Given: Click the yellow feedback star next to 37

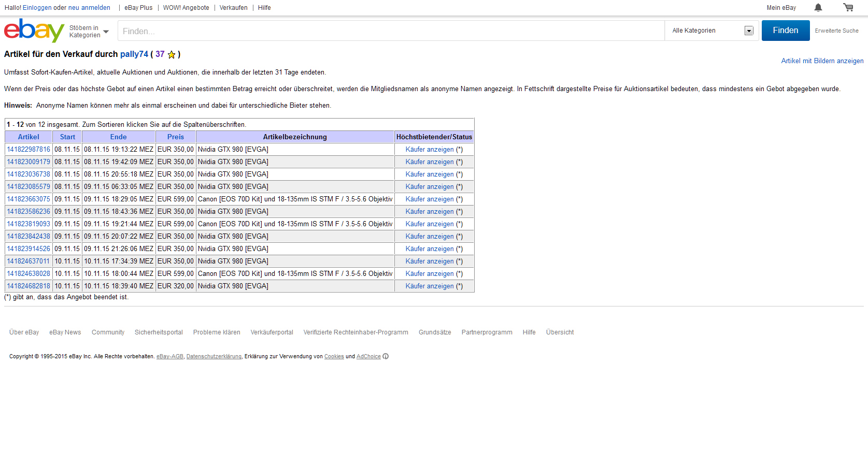Looking at the screenshot, I should (172, 54).
